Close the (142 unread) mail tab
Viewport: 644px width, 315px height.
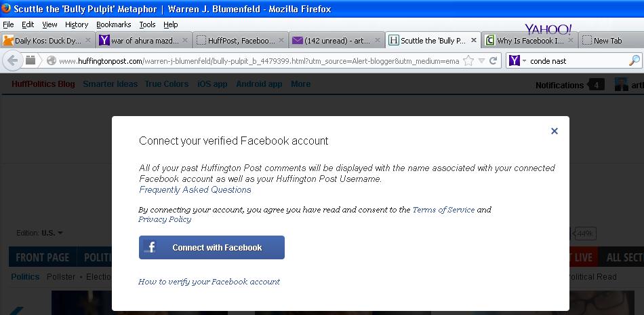(378, 41)
